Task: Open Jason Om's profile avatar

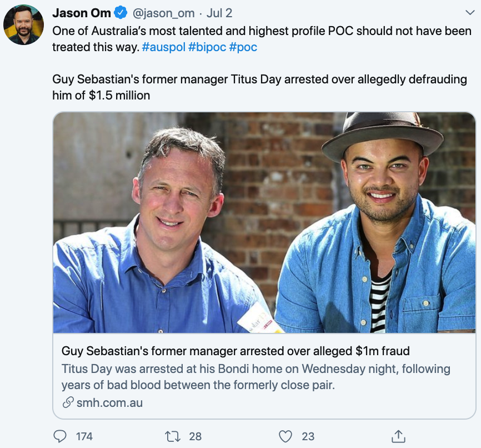Action: pos(24,24)
